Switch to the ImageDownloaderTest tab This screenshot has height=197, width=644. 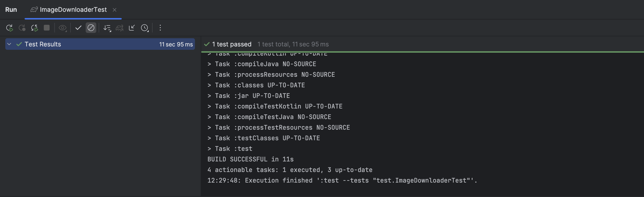pyautogui.click(x=73, y=9)
